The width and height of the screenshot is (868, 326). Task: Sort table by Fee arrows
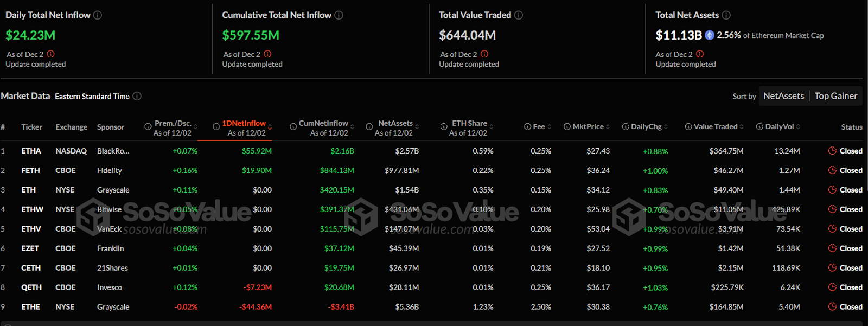coord(549,127)
